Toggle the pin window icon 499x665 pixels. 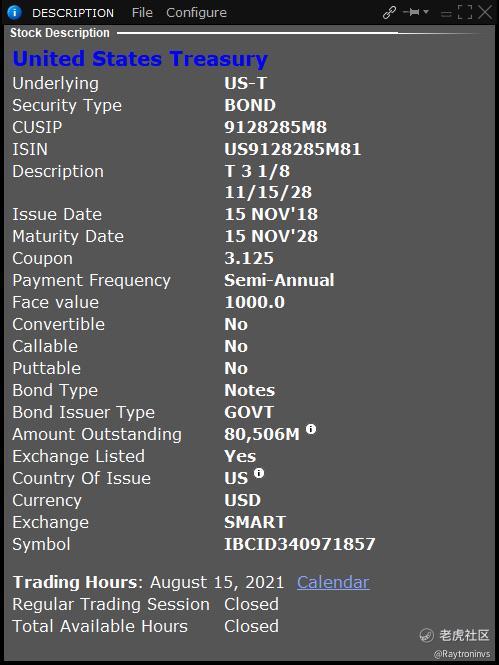(x=412, y=12)
